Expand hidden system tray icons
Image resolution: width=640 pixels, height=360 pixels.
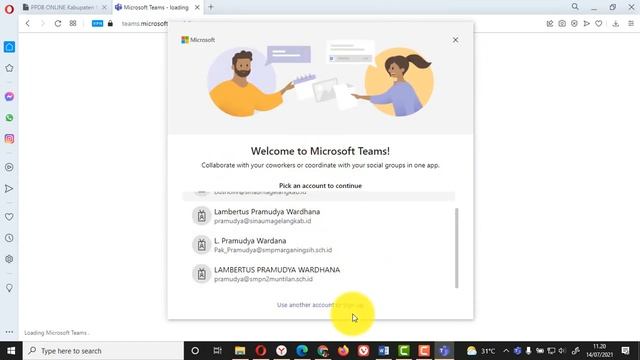pos(506,351)
